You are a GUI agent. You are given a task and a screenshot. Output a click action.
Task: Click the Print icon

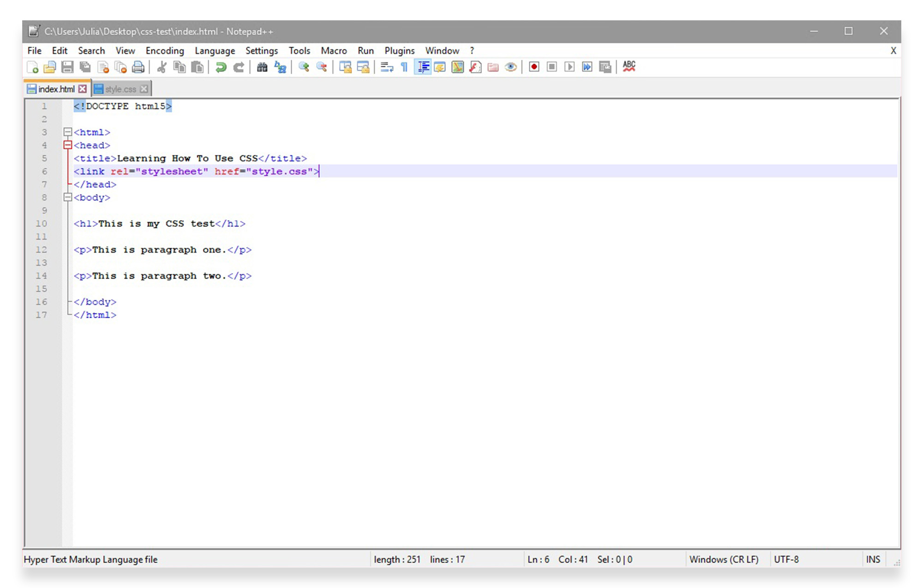(x=138, y=67)
